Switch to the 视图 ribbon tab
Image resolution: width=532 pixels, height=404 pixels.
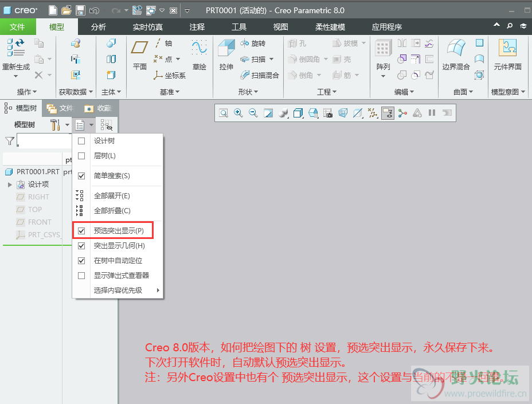[x=280, y=27]
